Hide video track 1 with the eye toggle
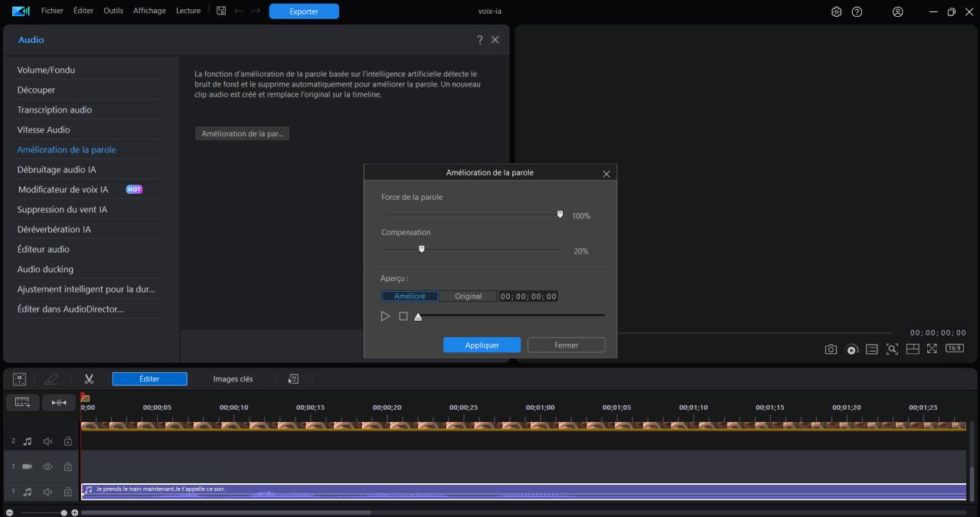This screenshot has width=980, height=517. click(x=47, y=466)
